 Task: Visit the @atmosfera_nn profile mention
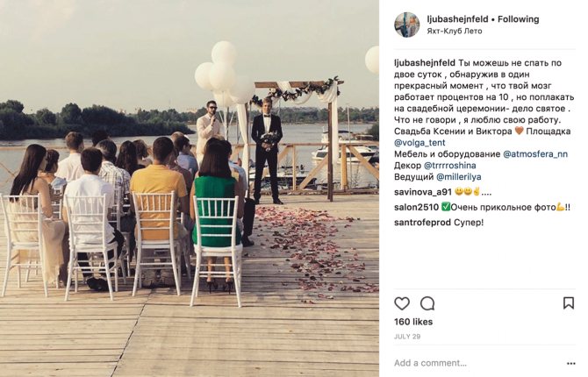pos(535,153)
